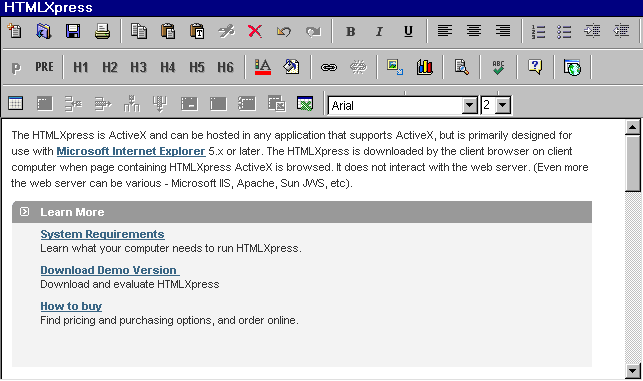This screenshot has width=643, height=381.
Task: Preview in browser with the globe icon
Action: [x=572, y=67]
